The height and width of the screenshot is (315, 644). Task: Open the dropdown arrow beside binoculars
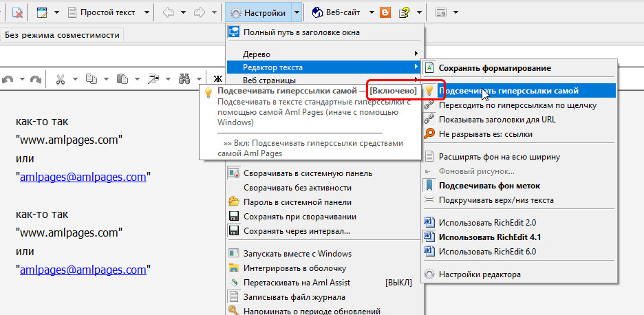200,79
